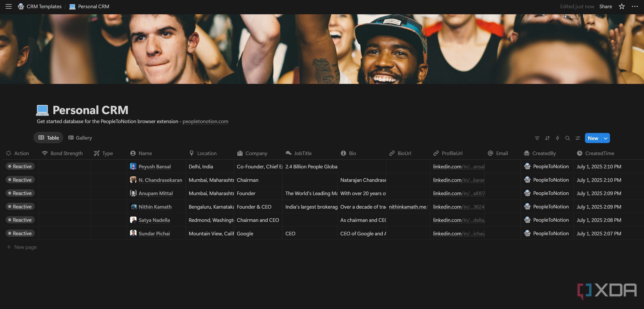
Task: Open the sort arrows icon
Action: pyautogui.click(x=547, y=138)
